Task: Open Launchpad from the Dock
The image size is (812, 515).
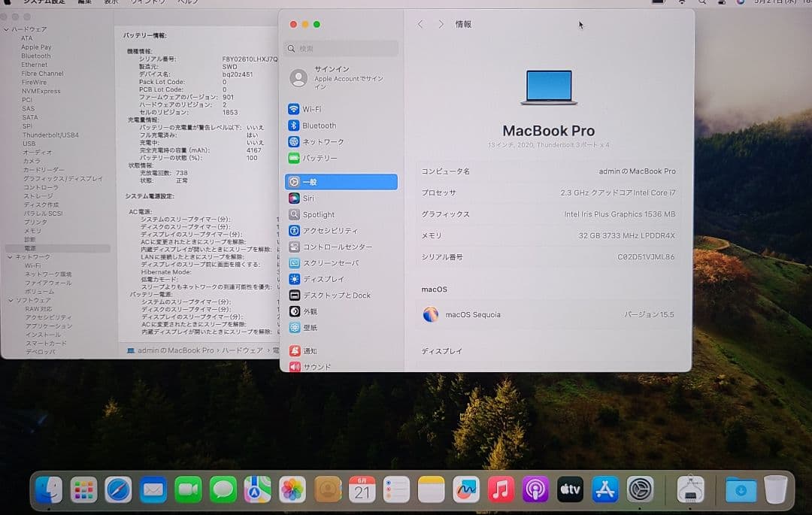Action: pos(83,489)
